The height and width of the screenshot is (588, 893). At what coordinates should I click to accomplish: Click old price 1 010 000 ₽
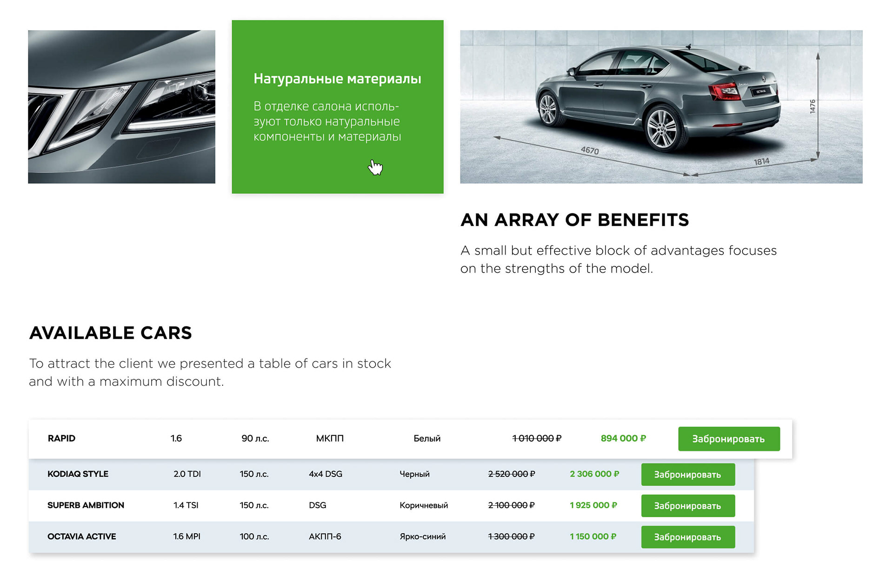[x=537, y=438]
